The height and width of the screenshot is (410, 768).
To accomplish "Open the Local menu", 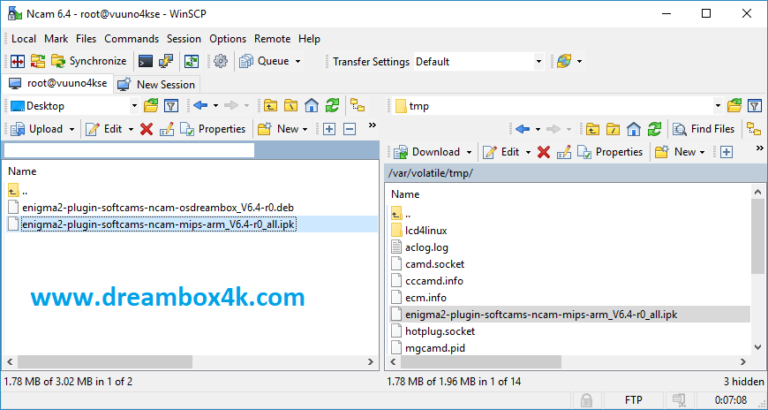I will (24, 39).
